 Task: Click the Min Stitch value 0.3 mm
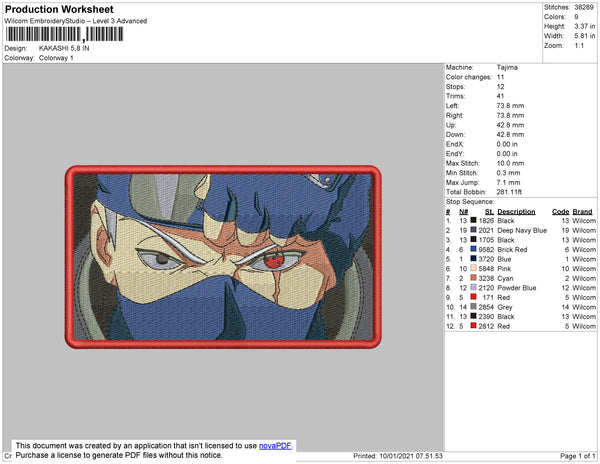509,173
